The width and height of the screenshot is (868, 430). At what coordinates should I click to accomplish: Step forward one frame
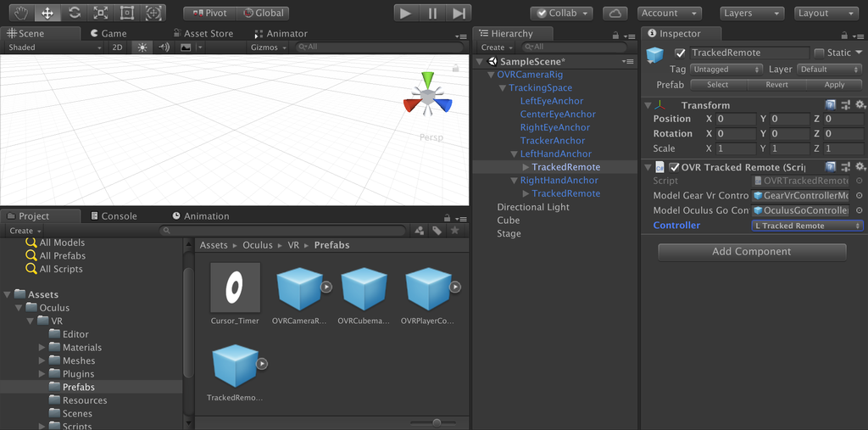point(459,13)
